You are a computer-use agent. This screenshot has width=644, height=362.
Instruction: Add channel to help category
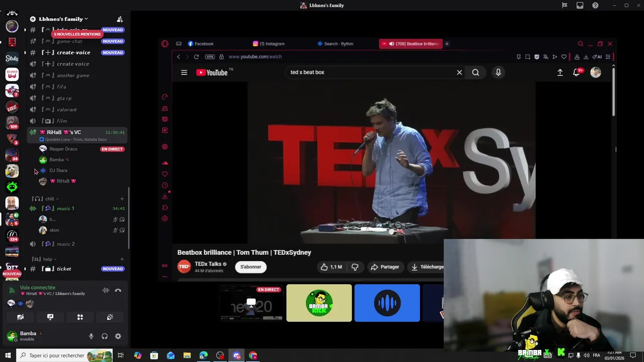tap(122, 259)
